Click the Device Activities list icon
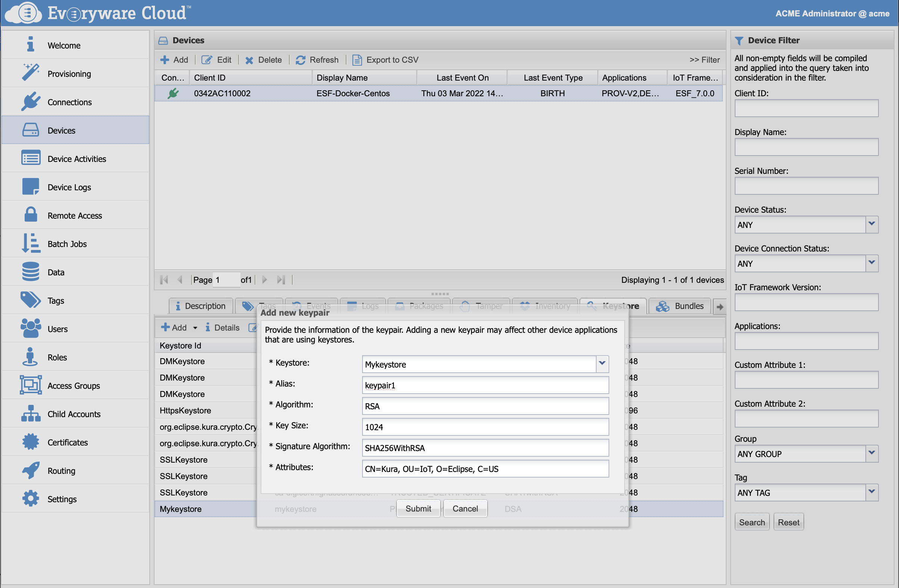The width and height of the screenshot is (899, 588). point(31,158)
